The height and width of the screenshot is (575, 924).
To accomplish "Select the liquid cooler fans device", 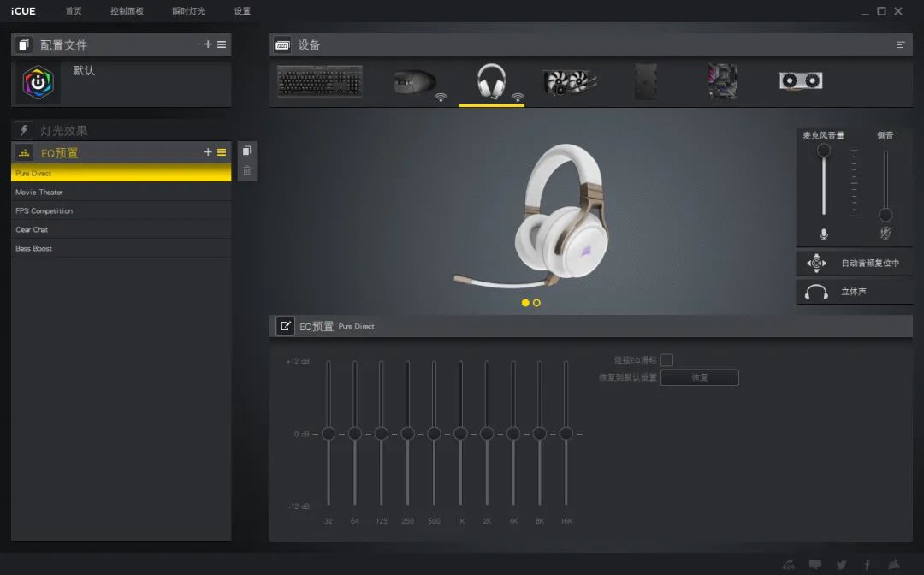I will point(569,82).
